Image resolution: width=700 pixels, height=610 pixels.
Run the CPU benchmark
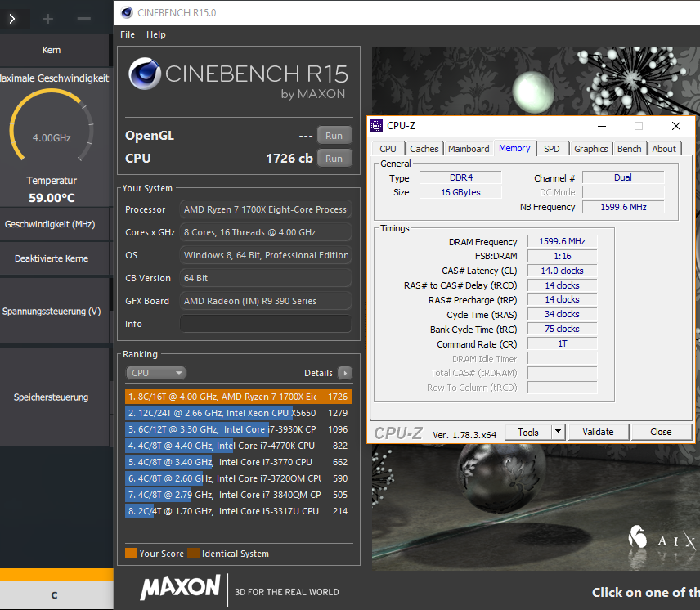pos(334,158)
